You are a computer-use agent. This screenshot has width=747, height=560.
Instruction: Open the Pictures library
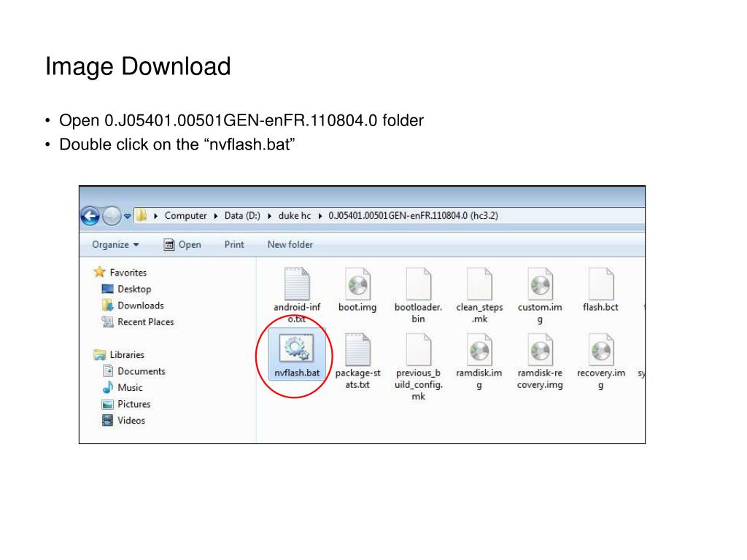134,404
